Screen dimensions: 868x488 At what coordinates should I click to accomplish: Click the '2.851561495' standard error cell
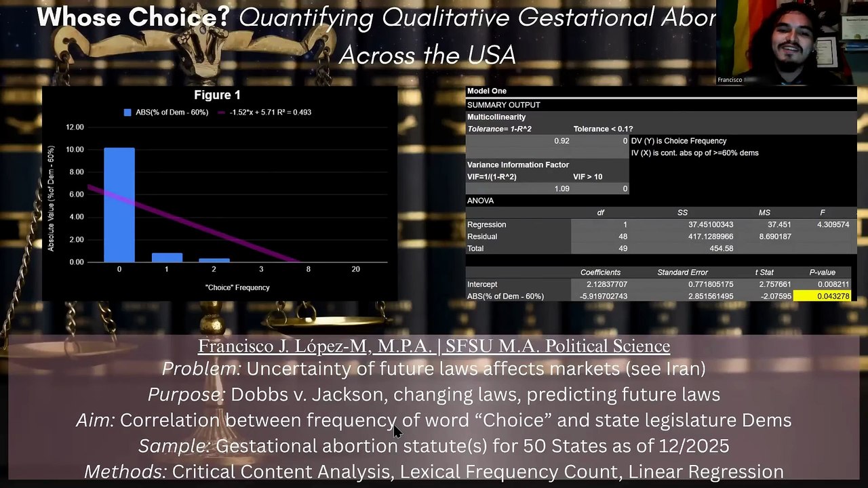[710, 296]
